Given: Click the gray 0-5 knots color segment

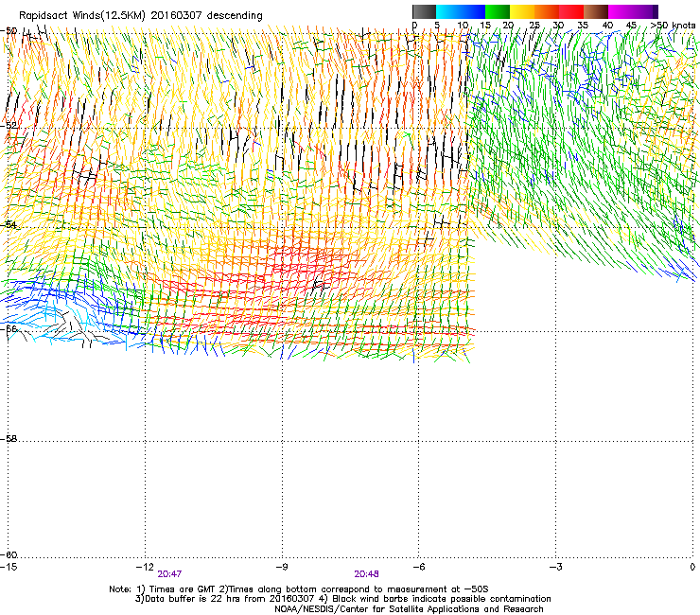Looking at the screenshot, I should click(424, 11).
